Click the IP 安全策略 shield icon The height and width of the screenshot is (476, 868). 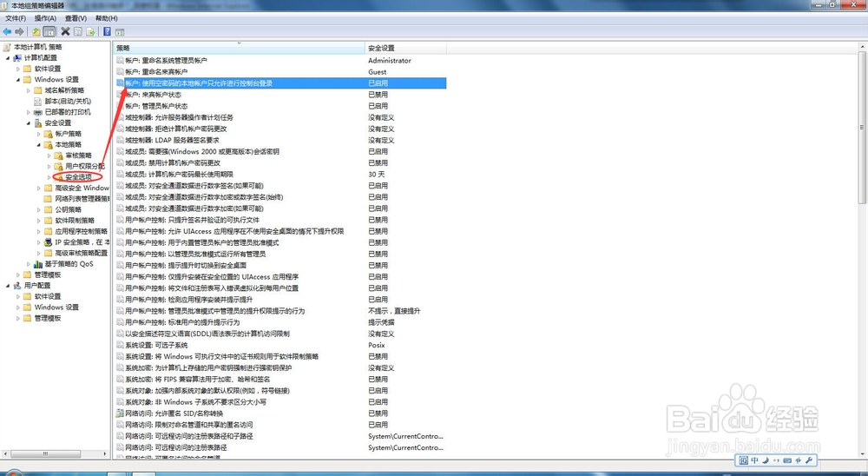coord(49,242)
